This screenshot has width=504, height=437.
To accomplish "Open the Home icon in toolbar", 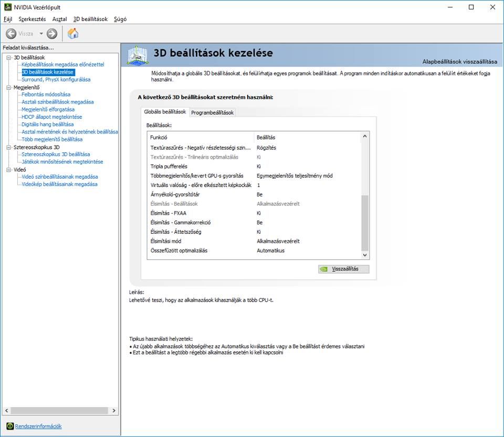I will coord(73,34).
